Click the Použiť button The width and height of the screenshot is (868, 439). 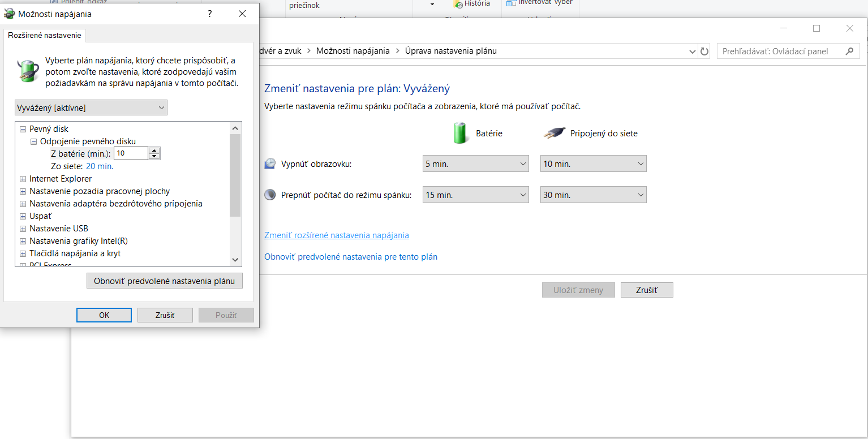click(226, 315)
